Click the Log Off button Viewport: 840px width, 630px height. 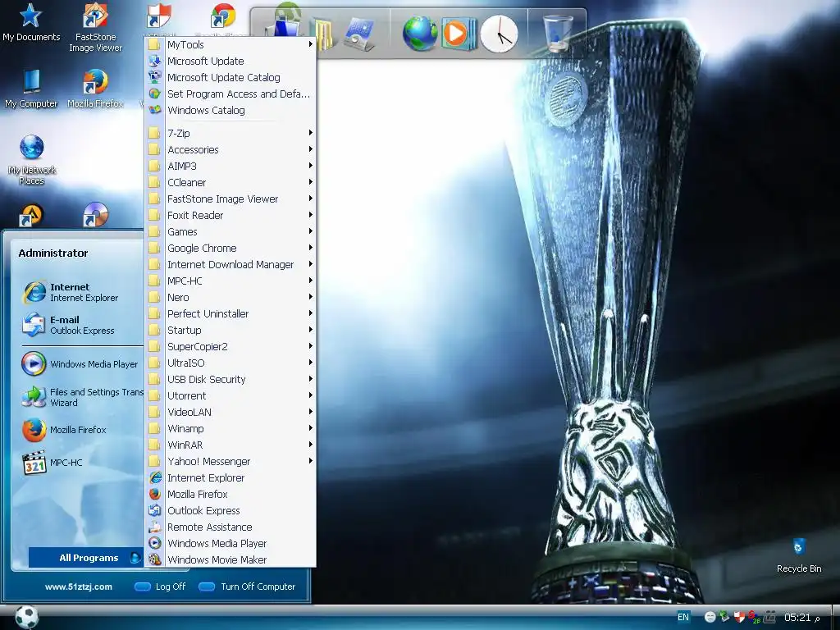tap(160, 587)
